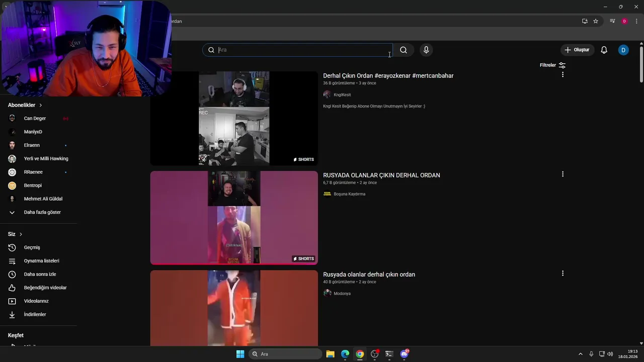Click the Windows taskbar Ara search box
The width and height of the screenshot is (644, 362).
(285, 354)
